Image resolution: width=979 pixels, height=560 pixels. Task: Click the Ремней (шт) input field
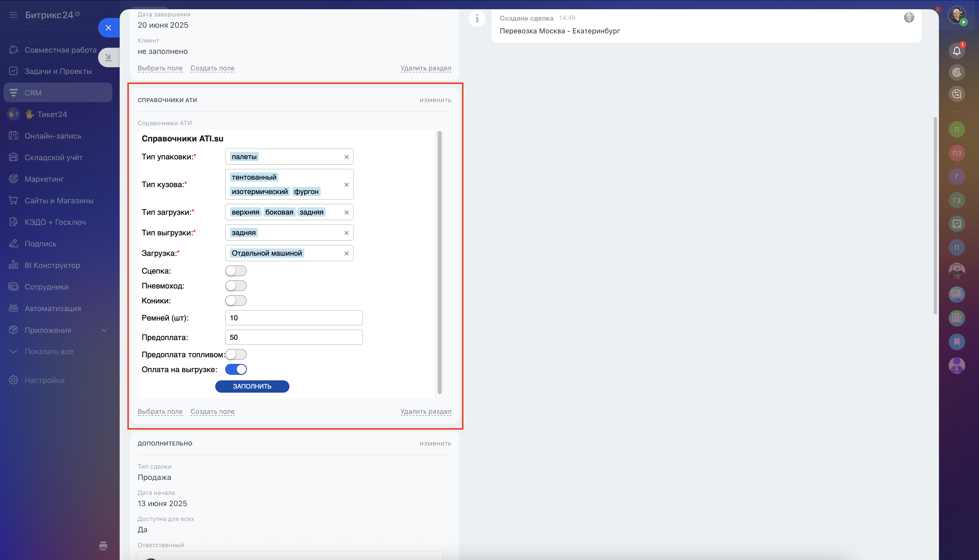point(294,318)
